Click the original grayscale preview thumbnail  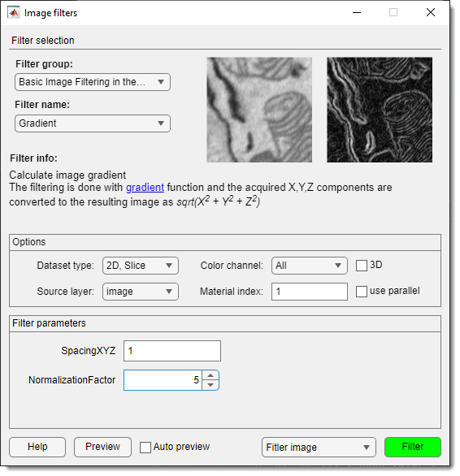pyautogui.click(x=259, y=110)
